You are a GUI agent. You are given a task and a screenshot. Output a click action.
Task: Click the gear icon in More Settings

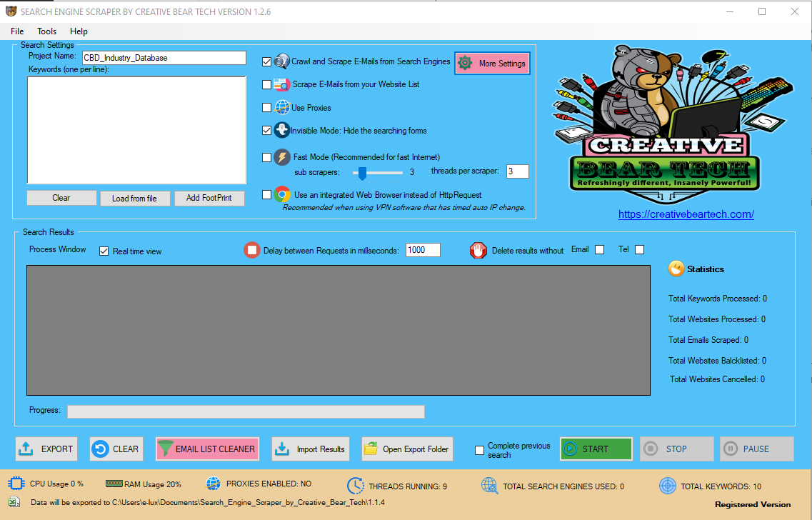465,63
